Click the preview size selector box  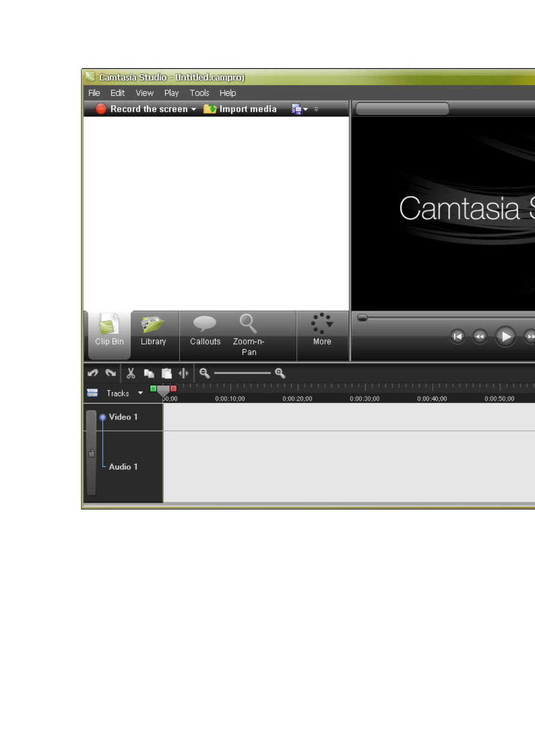coord(402,109)
